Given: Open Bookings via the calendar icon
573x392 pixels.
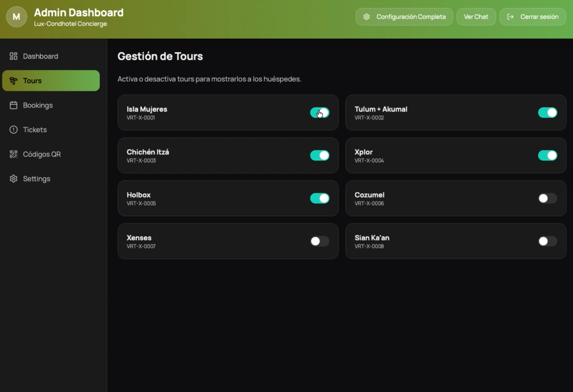Looking at the screenshot, I should pos(14,105).
